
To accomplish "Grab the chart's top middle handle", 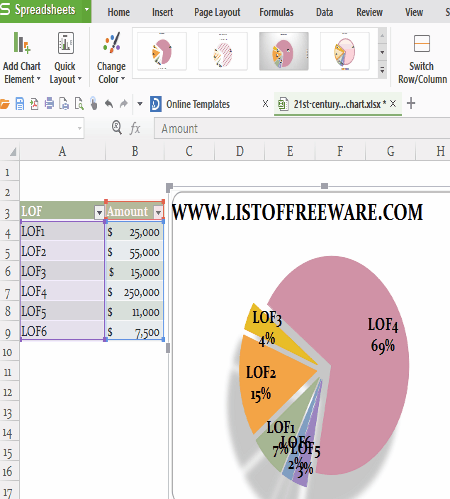I will point(324,186).
